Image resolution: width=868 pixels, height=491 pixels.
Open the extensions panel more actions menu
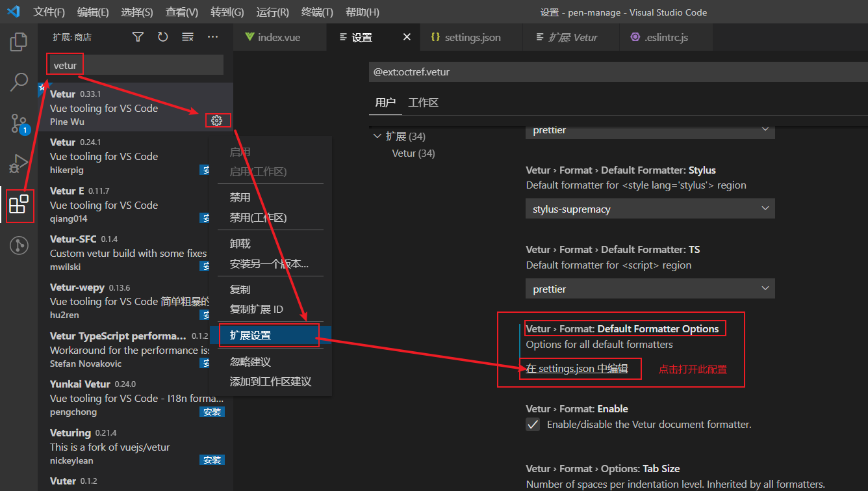pyautogui.click(x=212, y=37)
